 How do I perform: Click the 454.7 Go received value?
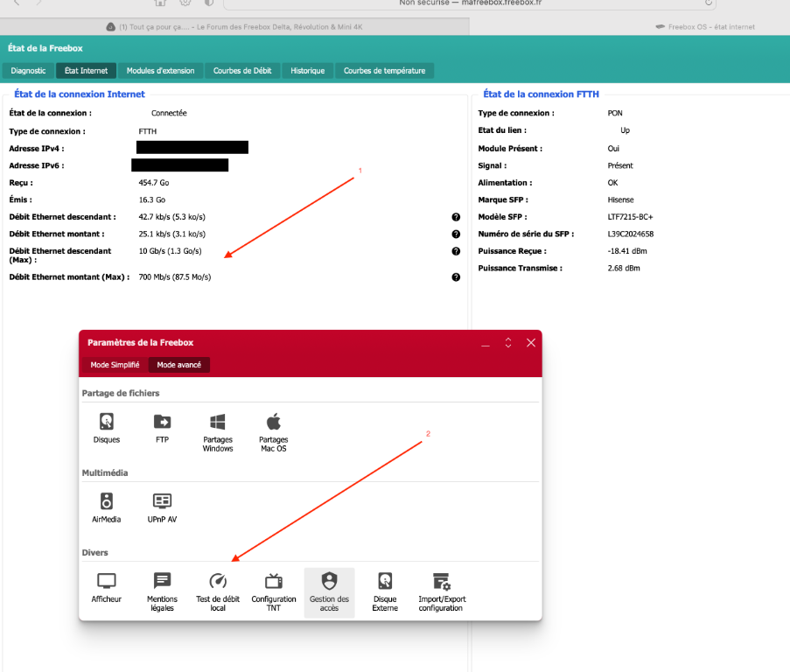154,183
